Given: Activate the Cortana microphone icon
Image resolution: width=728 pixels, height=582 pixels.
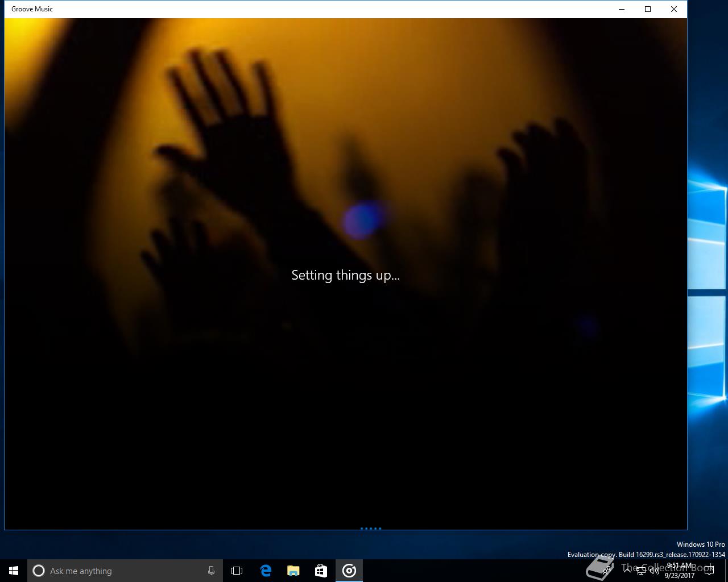Looking at the screenshot, I should click(211, 571).
